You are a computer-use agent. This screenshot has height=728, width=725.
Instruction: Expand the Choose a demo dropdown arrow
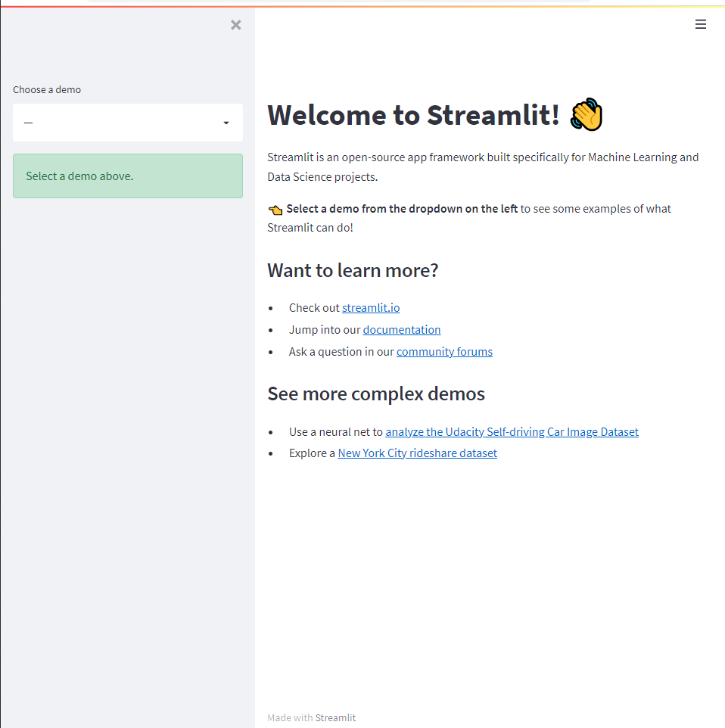pos(226,123)
